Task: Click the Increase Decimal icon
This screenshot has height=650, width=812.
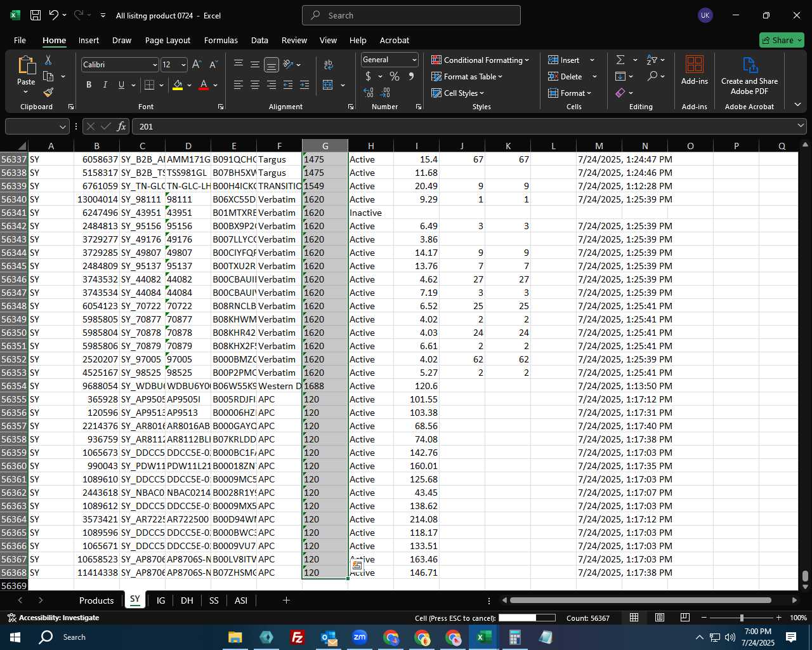Action: pos(369,93)
